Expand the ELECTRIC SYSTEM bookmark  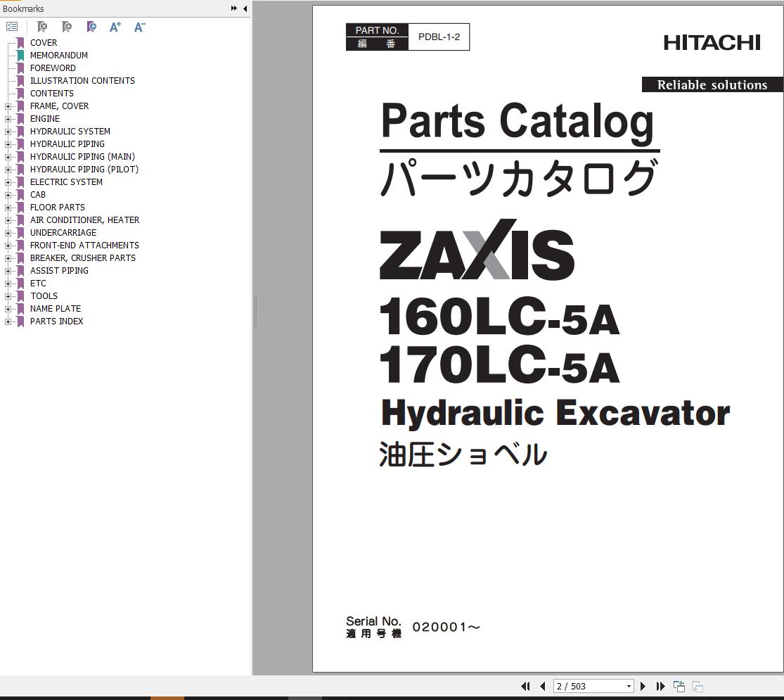(8, 183)
